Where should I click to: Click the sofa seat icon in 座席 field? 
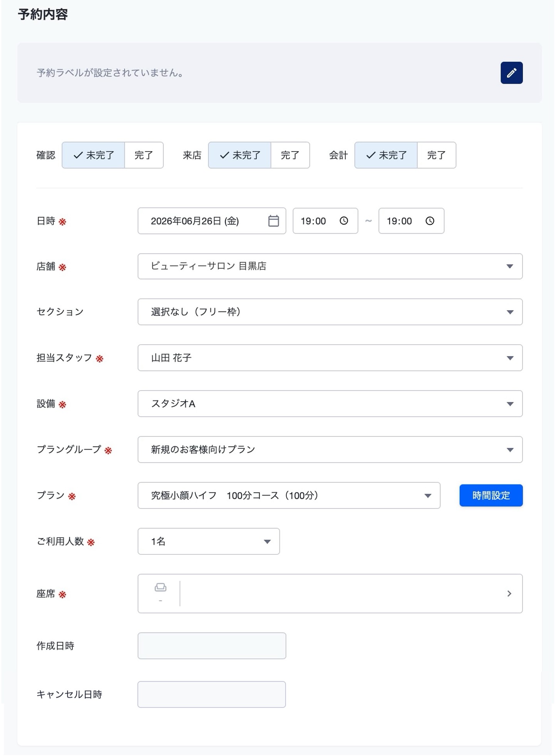click(160, 587)
